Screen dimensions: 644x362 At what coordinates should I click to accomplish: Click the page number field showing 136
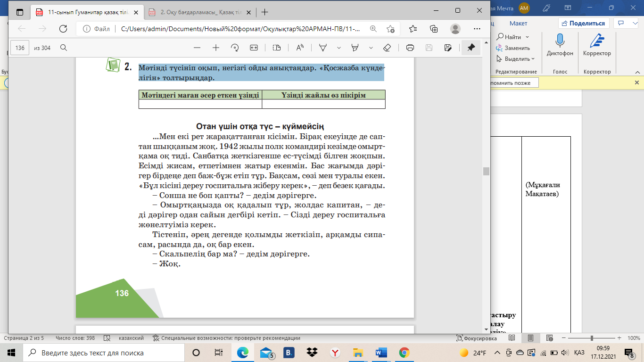click(x=20, y=48)
